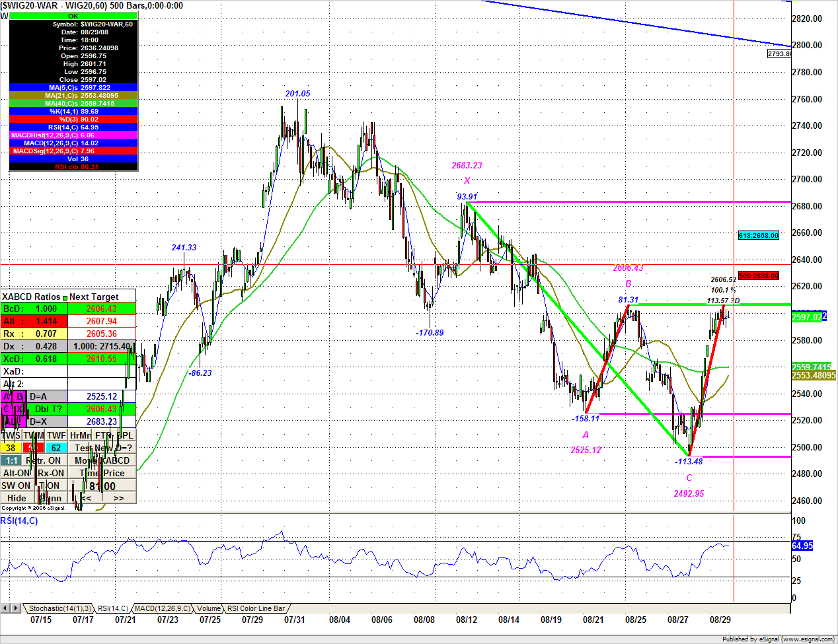This screenshot has width=838, height=644.
Task: Click the SPL button
Action: 125,435
